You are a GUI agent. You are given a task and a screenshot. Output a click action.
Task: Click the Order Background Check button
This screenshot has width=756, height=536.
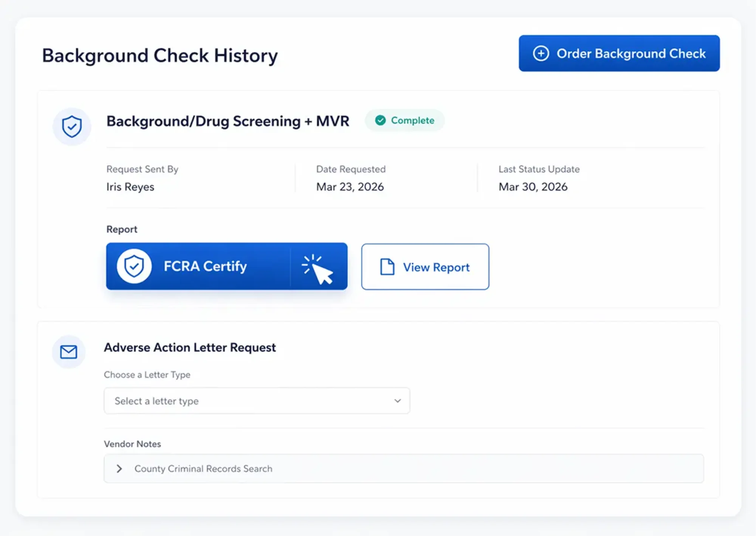click(619, 53)
